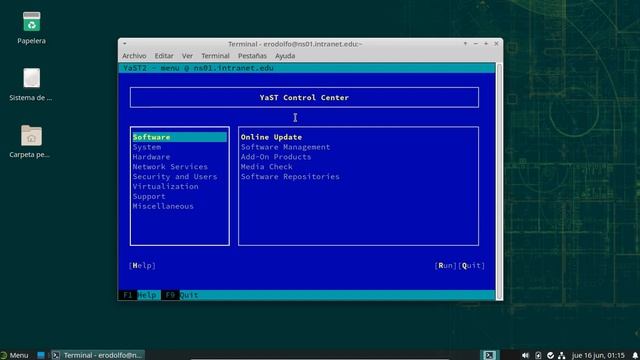Open the Ver menu
Screen dimensions: 640x360
pos(187,56)
